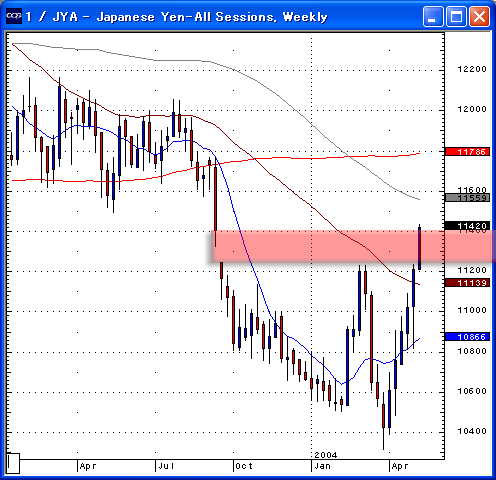Close the Japanese Yen chart window

click(x=479, y=16)
